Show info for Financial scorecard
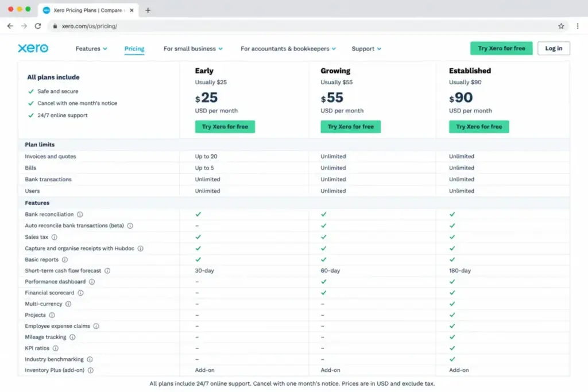Screen dimensions: 588x392 (80, 293)
